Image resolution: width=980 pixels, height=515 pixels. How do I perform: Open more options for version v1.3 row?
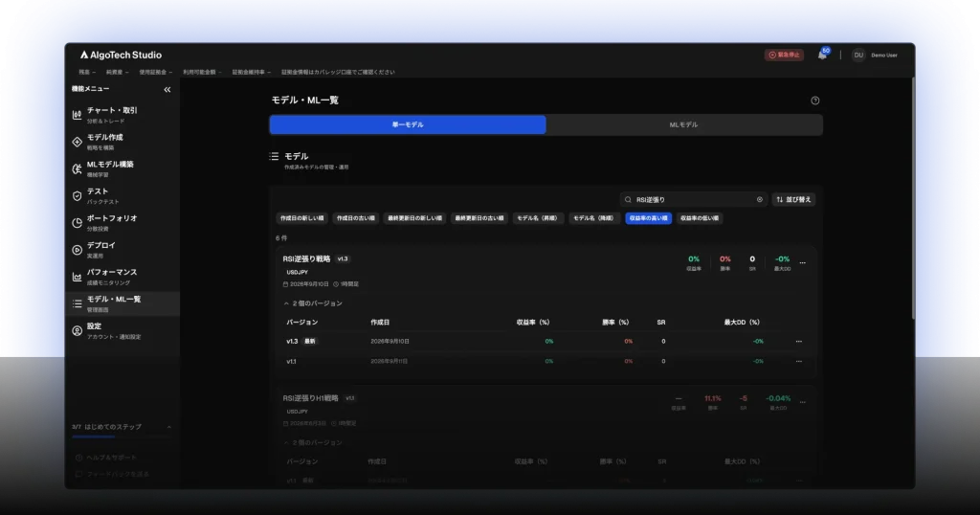tap(799, 341)
